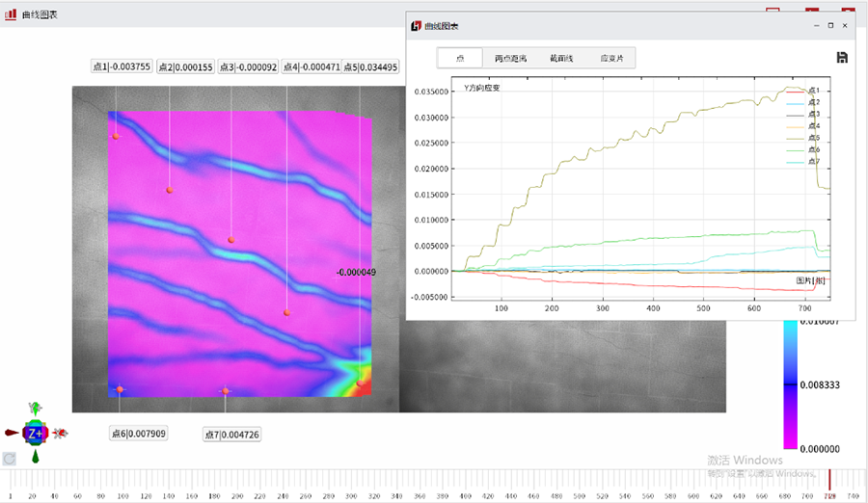This screenshot has width=868, height=503.
Task: Click the 点1 value label
Action: tap(122, 66)
